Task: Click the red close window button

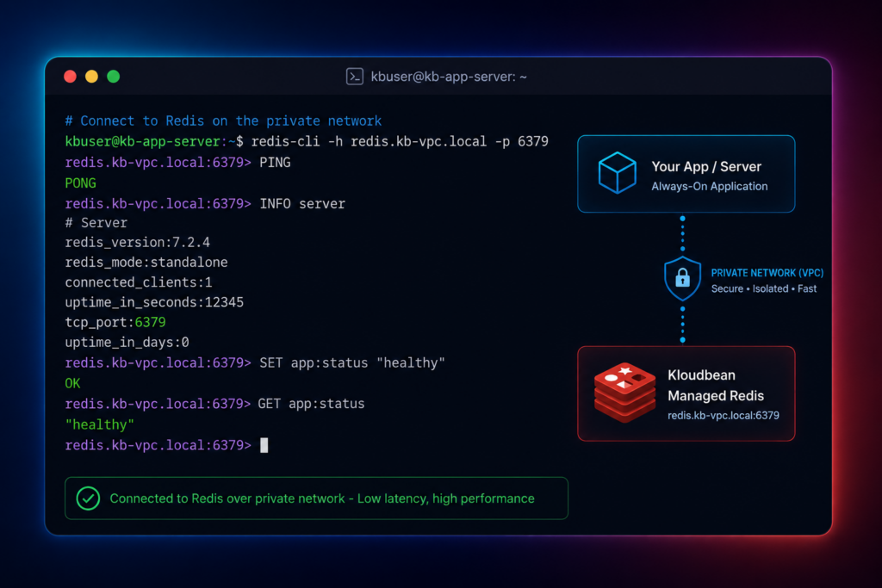Action: [x=71, y=77]
